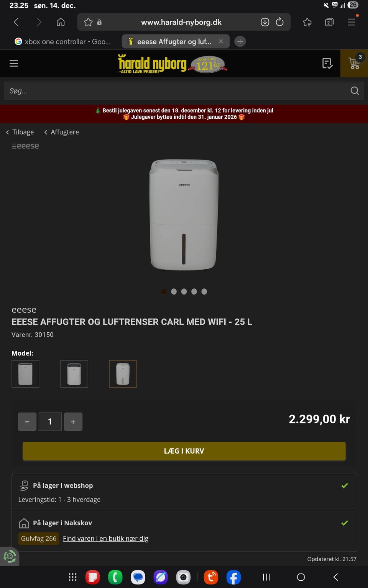368x588 pixels.
Task: Click the download icon in the address bar
Action: click(x=265, y=22)
